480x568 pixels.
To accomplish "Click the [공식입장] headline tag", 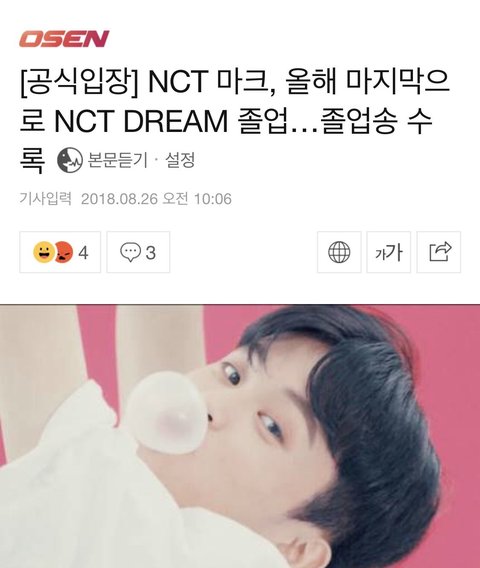I will pyautogui.click(x=80, y=82).
